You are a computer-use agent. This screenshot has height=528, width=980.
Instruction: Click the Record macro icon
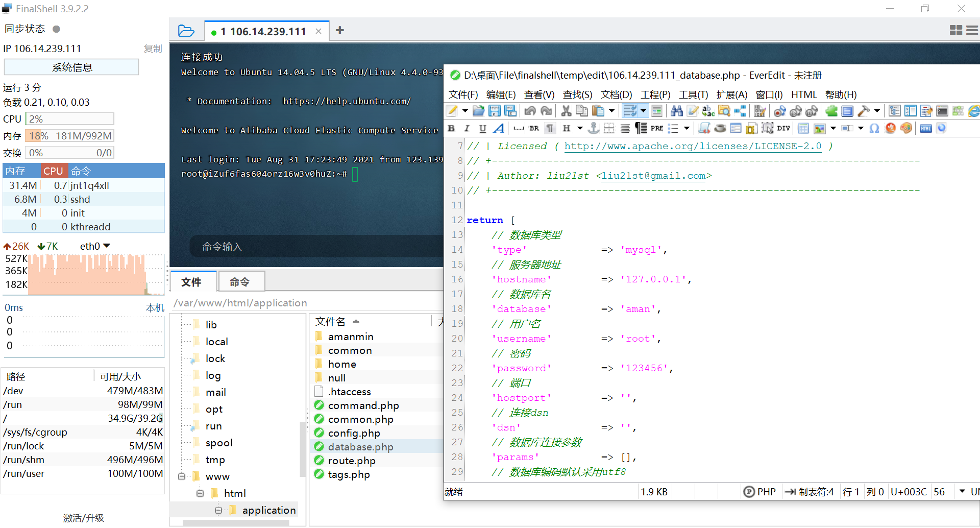coord(779,111)
